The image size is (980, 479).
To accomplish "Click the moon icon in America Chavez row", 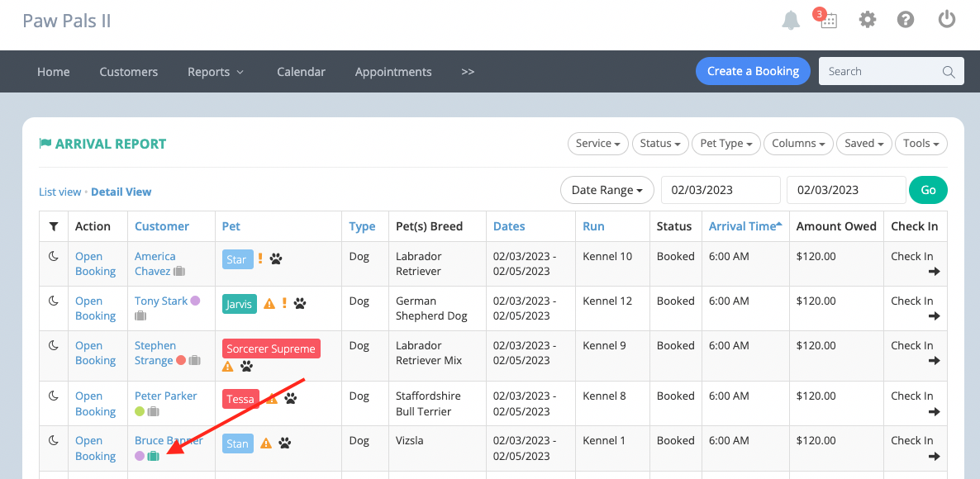I will [x=54, y=256].
